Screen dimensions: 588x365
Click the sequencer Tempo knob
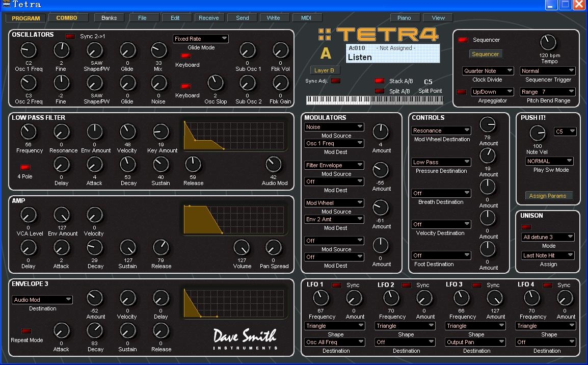coord(548,42)
